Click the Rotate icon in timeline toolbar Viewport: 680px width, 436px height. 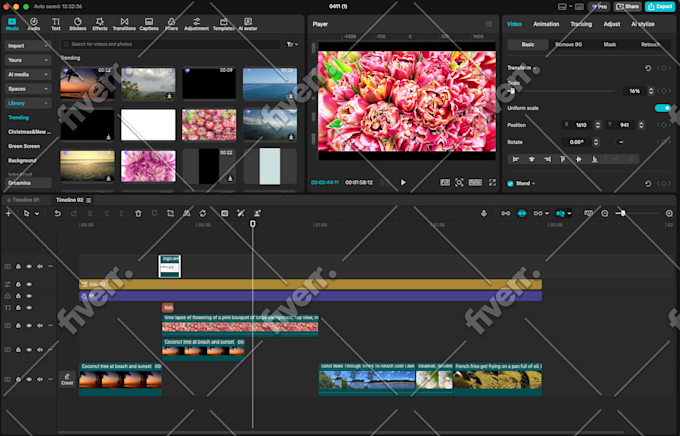(x=203, y=213)
